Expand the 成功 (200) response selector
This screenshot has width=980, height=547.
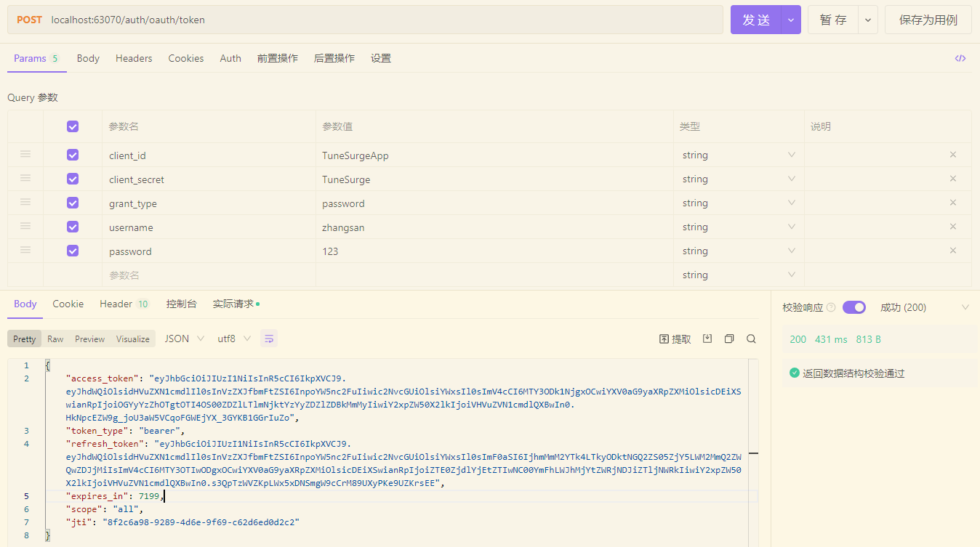tap(925, 307)
